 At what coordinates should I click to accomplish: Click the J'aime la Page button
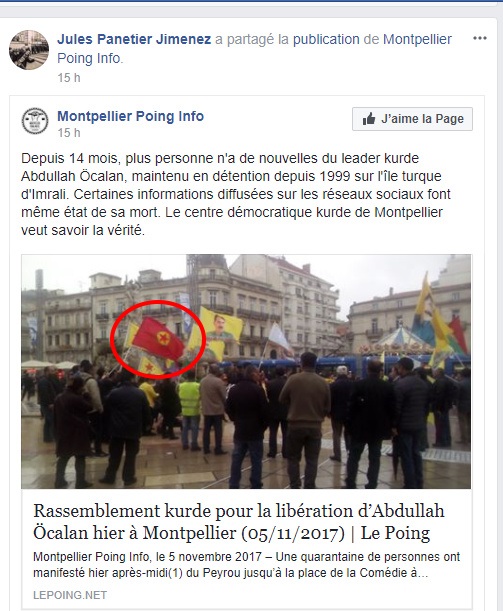coord(412,119)
